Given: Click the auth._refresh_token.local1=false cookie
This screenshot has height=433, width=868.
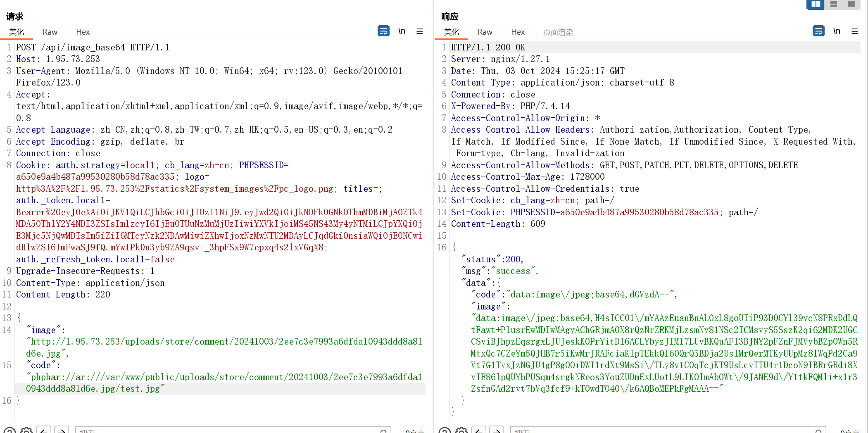Looking at the screenshot, I should [95, 259].
